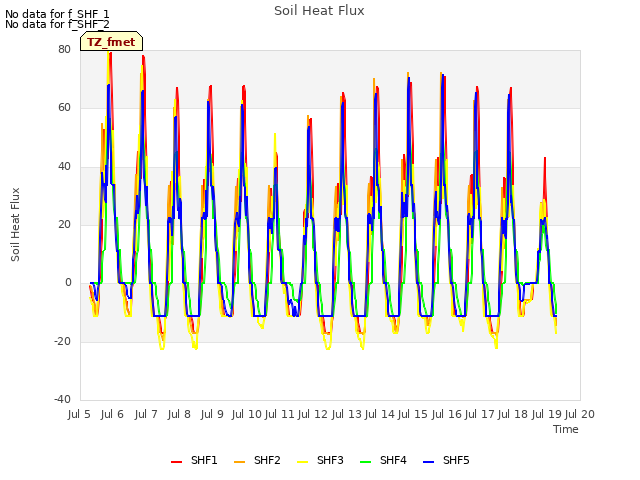Click the Jul 16 x-axis tick label
This screenshot has height=480, width=640.
pos(447,414)
